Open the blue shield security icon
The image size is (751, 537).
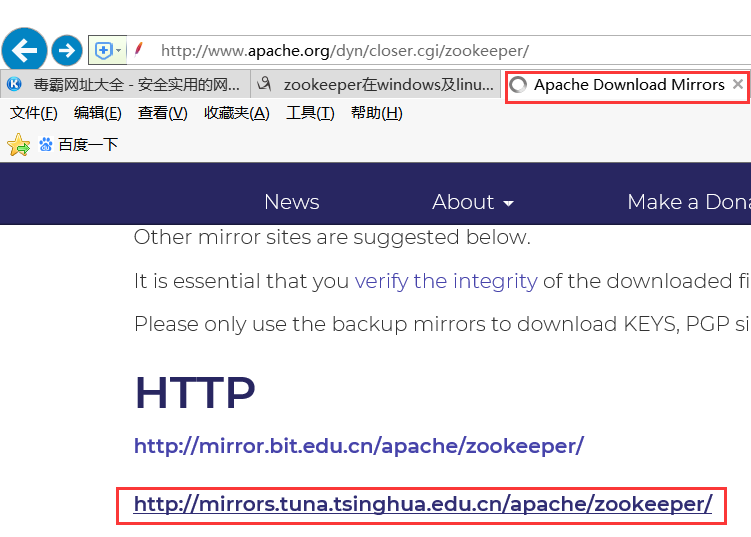[103, 50]
